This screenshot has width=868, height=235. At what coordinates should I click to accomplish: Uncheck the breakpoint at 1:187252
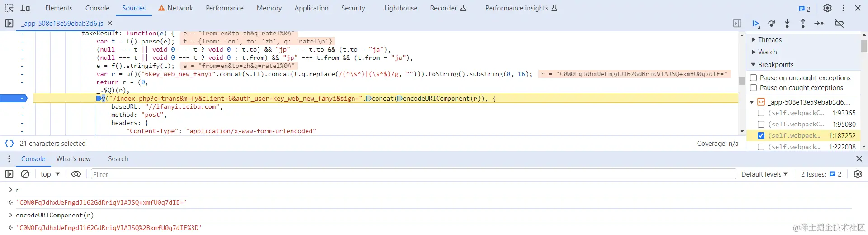[x=761, y=136]
